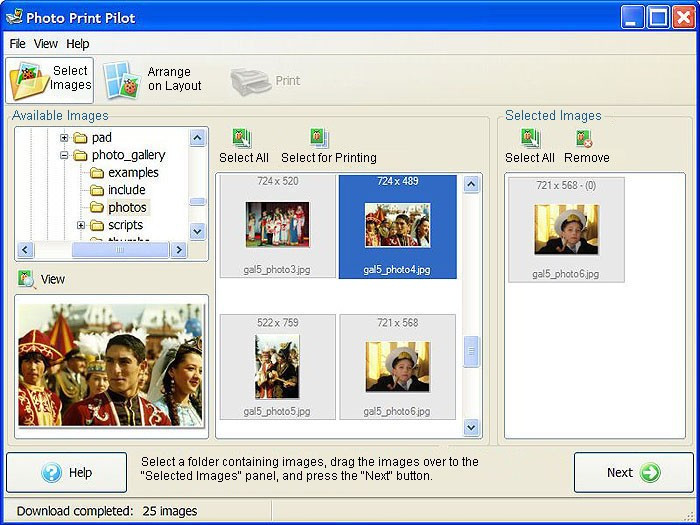Viewport: 700px width, 525px height.
Task: Minimize the Photo Print Pilot window
Action: point(632,17)
